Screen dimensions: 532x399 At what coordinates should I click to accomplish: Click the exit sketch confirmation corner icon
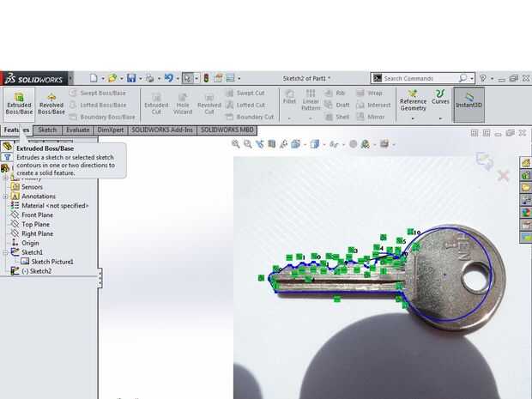click(484, 160)
